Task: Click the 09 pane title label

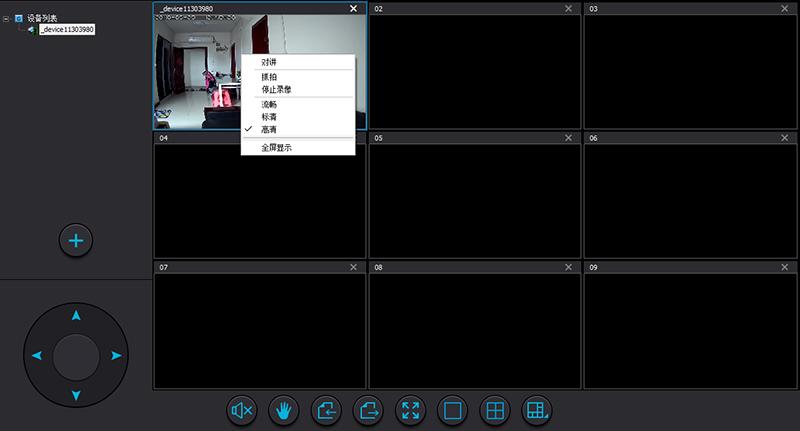Action: point(593,267)
